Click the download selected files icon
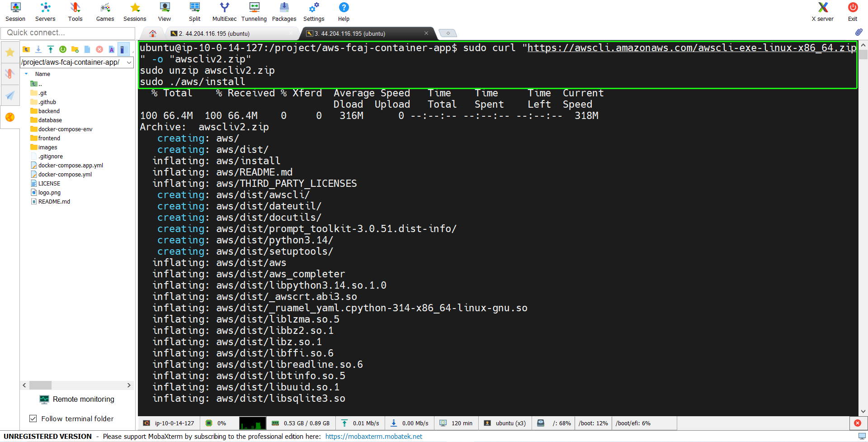Viewport: 868px width, 442px height. pyautogui.click(x=38, y=49)
